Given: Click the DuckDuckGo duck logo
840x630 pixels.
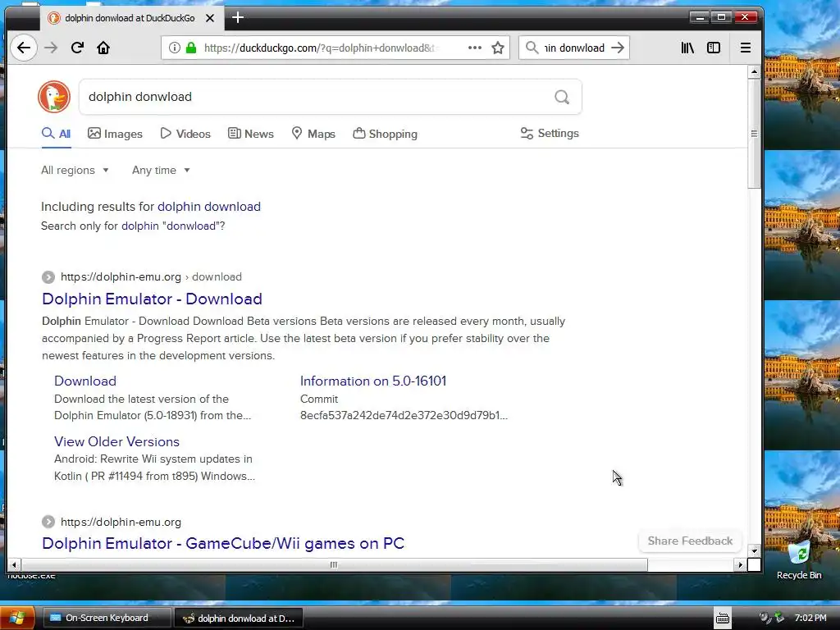Looking at the screenshot, I should point(54,97).
